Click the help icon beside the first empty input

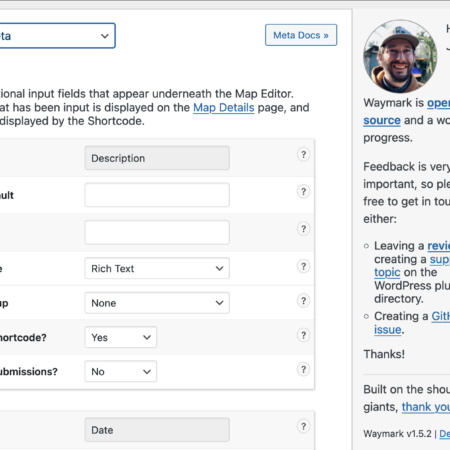coord(303,192)
